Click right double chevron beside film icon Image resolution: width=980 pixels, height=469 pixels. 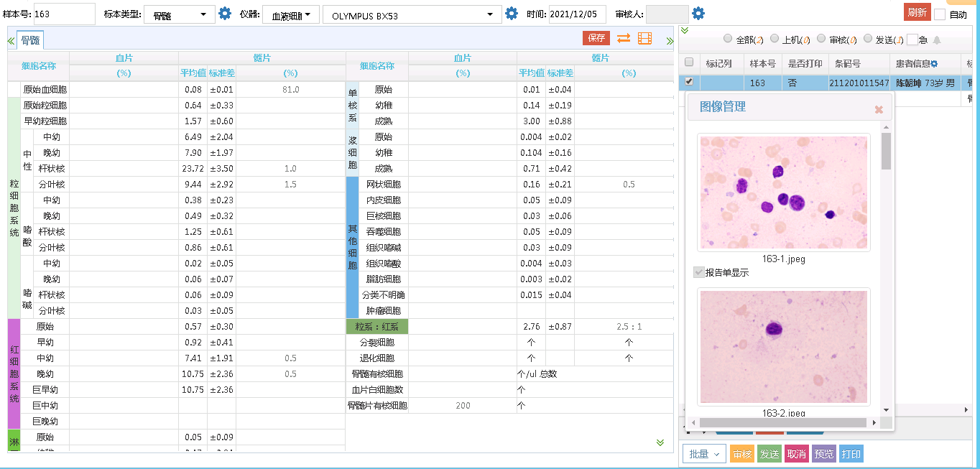point(670,41)
